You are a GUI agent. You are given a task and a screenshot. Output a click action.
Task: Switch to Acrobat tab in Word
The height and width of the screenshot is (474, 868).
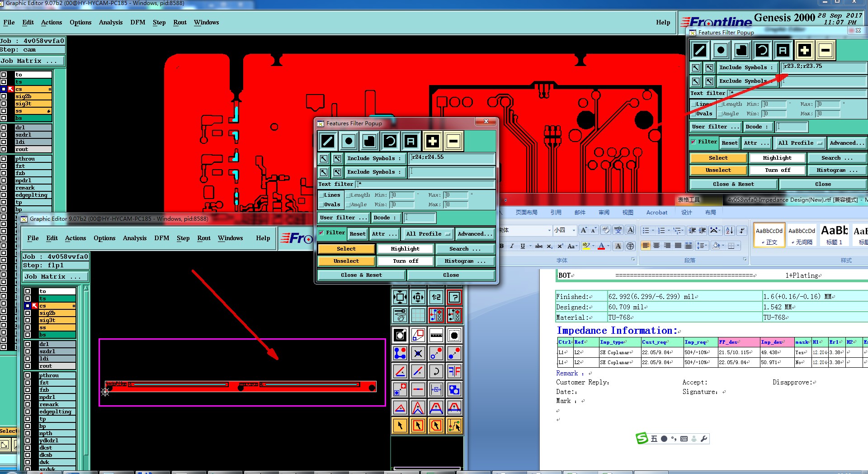click(x=656, y=212)
